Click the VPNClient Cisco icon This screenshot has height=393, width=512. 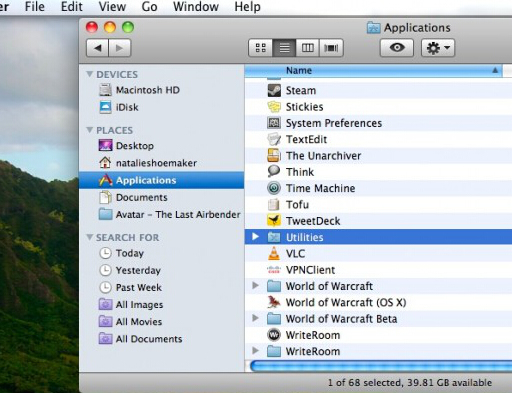[x=274, y=270]
